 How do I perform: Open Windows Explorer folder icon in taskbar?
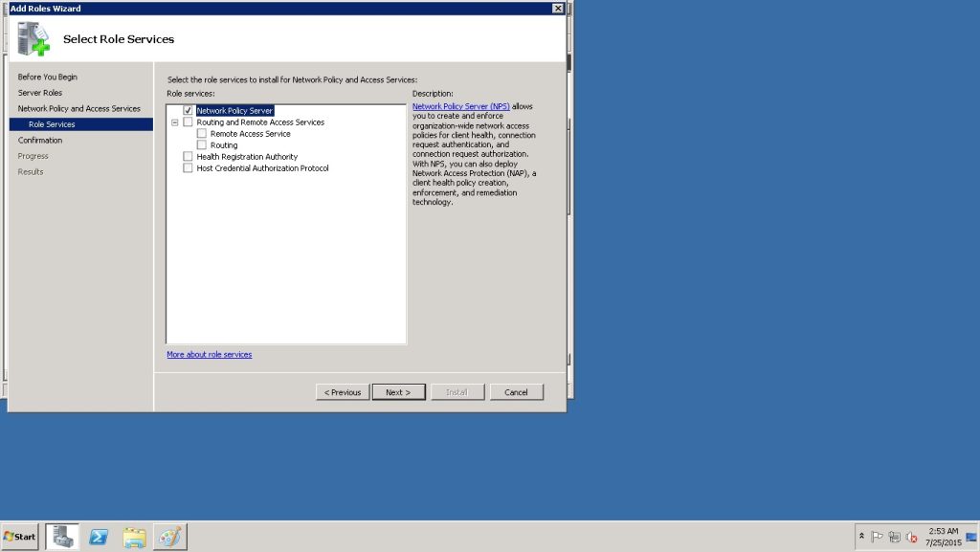(x=134, y=537)
